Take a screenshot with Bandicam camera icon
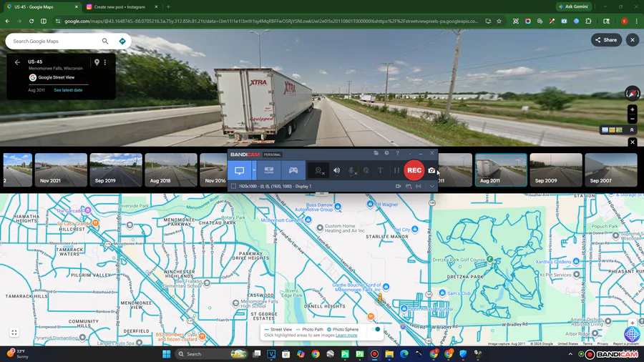The image size is (644, 362). tap(431, 170)
